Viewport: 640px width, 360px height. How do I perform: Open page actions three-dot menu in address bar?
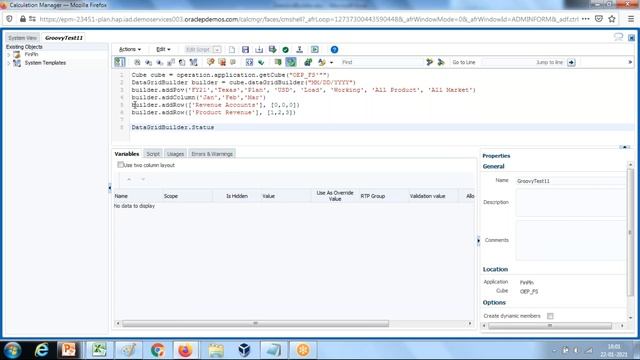[x=585, y=19]
